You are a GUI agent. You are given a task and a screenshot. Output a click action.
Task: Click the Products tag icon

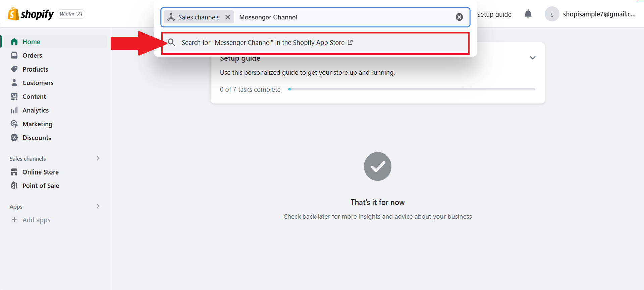(x=14, y=69)
